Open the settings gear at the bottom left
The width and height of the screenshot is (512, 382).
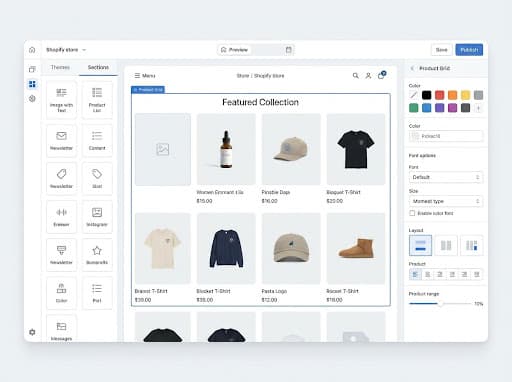point(32,332)
